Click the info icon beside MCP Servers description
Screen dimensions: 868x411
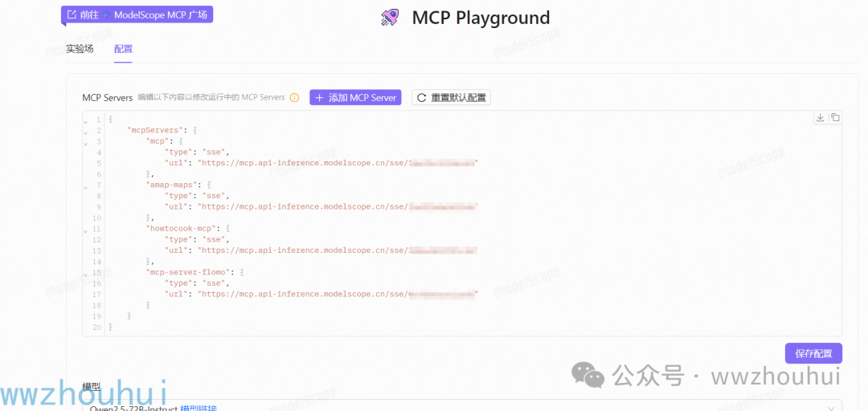pos(294,98)
